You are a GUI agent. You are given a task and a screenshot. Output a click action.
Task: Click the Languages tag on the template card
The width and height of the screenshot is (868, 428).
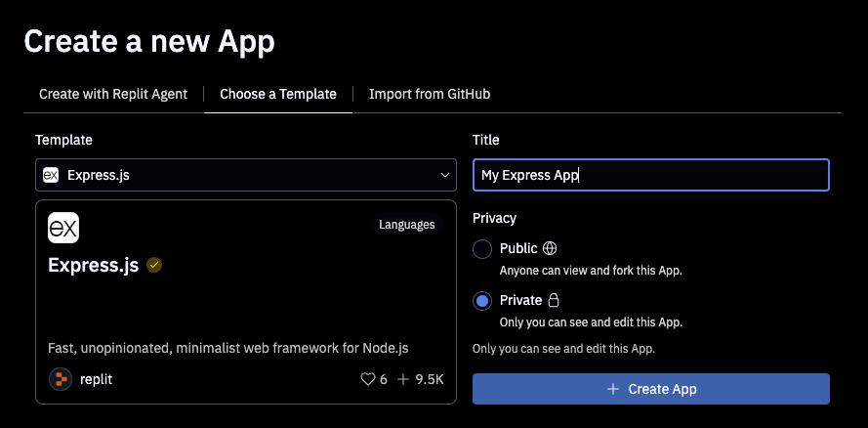coord(407,224)
